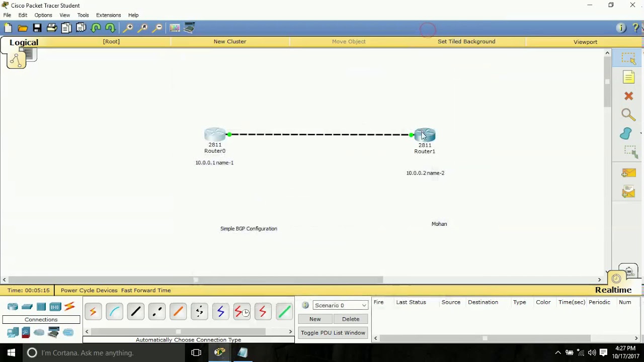This screenshot has height=362, width=644.
Task: Click the [Root] navigation label
Action: (111, 42)
